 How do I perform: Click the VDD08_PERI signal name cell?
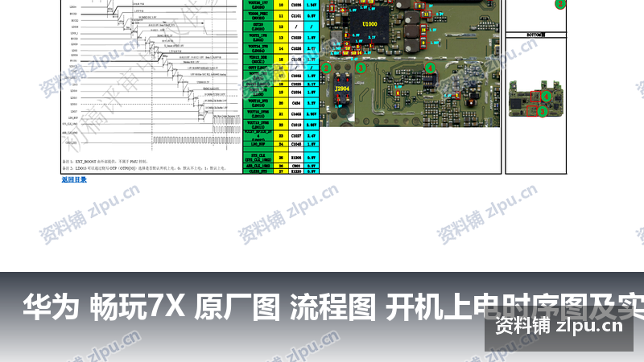pos(258,16)
